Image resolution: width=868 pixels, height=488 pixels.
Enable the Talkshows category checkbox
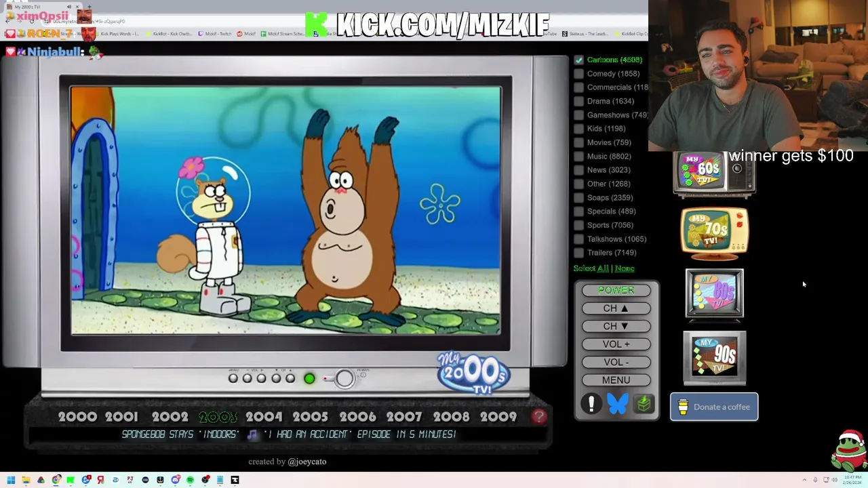point(578,239)
